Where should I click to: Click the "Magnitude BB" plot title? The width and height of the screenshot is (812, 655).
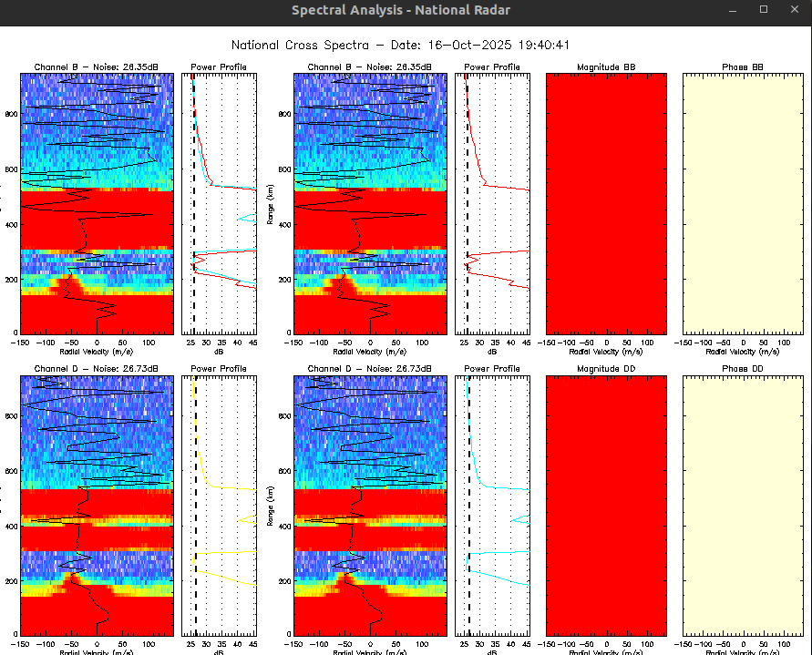click(606, 67)
